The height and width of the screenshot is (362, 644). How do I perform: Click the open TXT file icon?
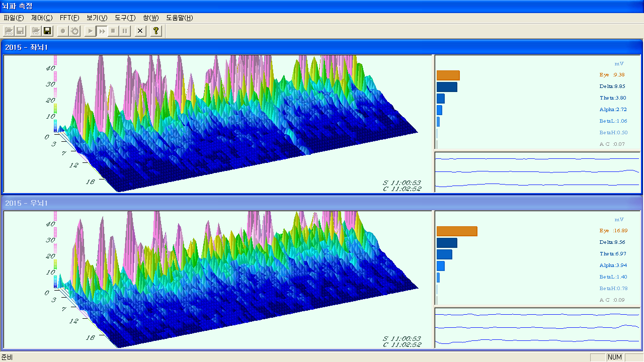click(36, 31)
